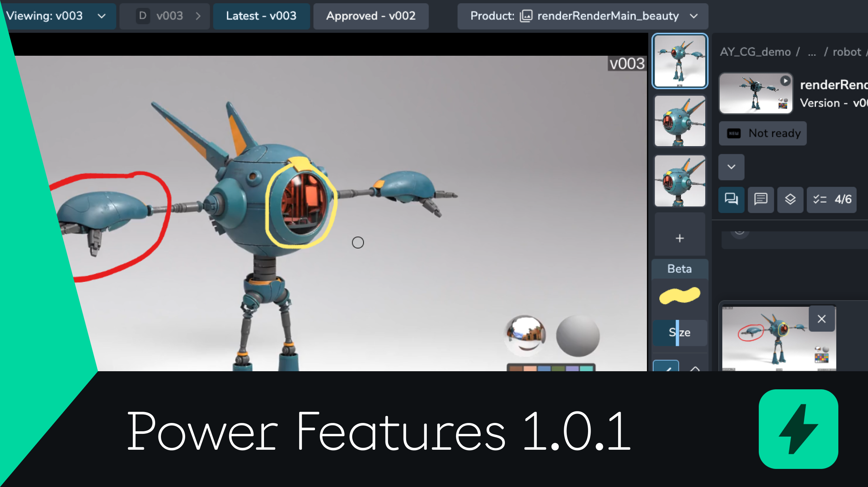Jump to Latest - v003 version
This screenshot has height=487, width=868.
[x=261, y=16]
